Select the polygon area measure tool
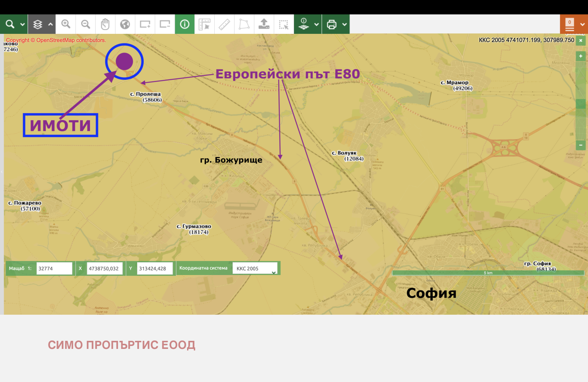The width and height of the screenshot is (588, 382). pyautogui.click(x=244, y=24)
